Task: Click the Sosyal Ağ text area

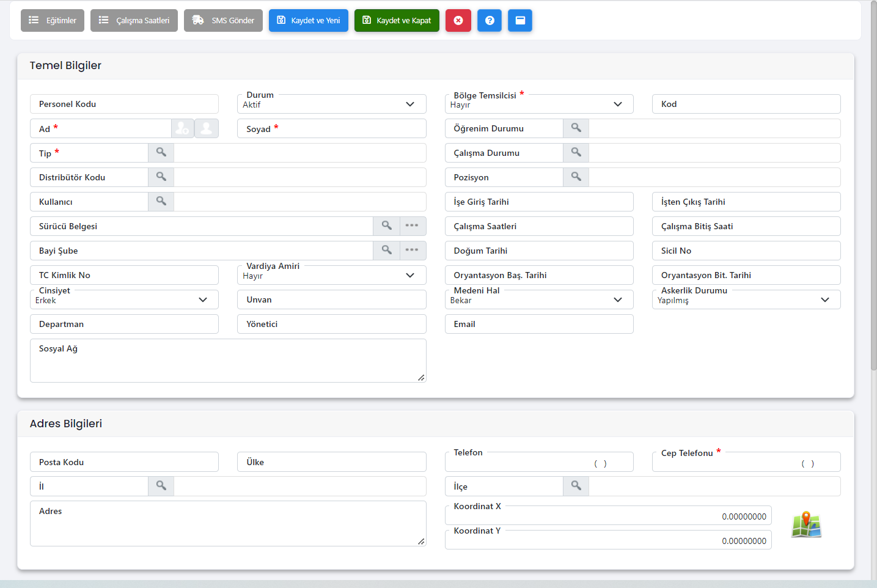Action: pos(228,361)
